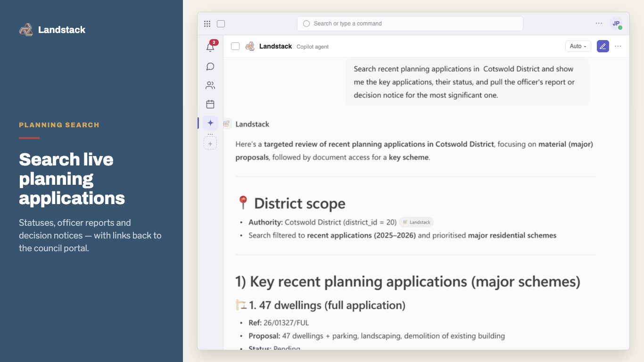Click the red notification badge showing 2
Viewport: 644px width, 362px height.
[214, 42]
